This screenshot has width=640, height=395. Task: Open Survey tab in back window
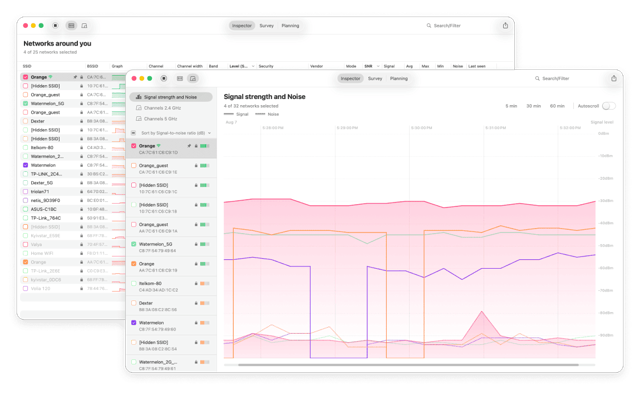pyautogui.click(x=267, y=25)
